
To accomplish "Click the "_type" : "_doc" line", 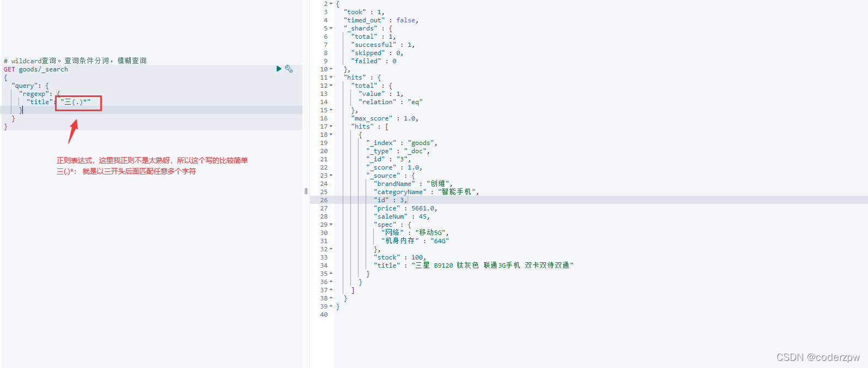I will coord(398,151).
